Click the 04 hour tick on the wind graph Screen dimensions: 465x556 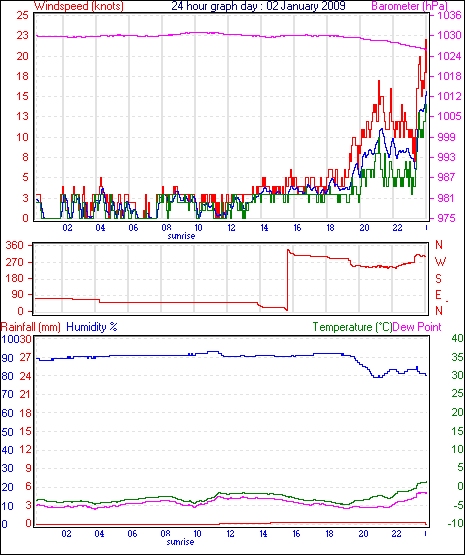[100, 228]
